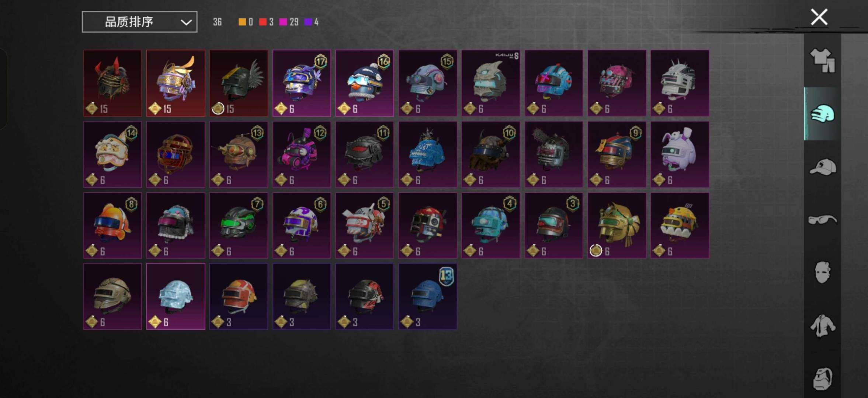Viewport: 868px width, 398px height.
Task: Select the ice crystal helmet skin
Action: click(176, 296)
